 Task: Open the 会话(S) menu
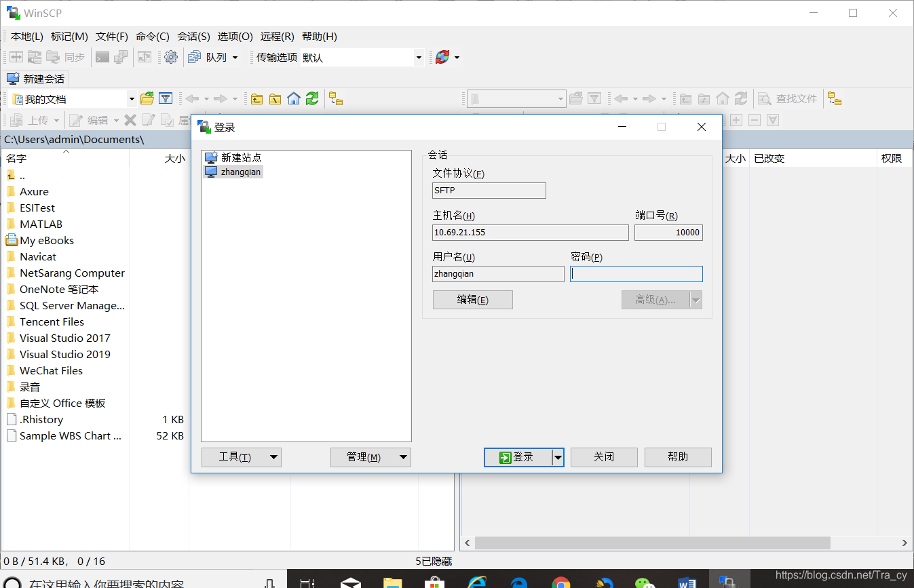pos(193,37)
